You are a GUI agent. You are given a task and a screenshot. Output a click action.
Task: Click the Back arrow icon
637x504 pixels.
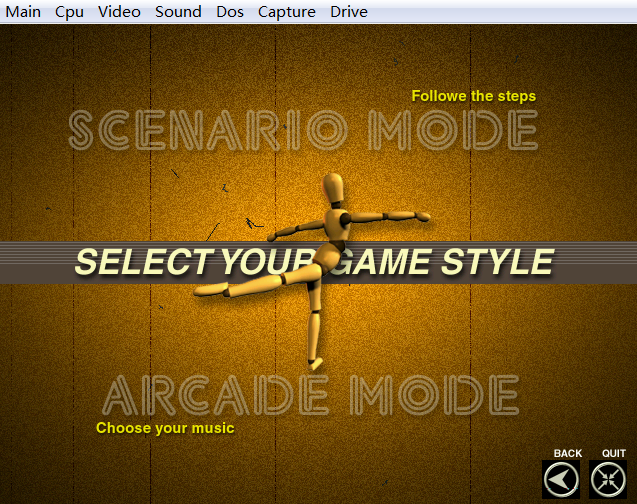point(561,479)
